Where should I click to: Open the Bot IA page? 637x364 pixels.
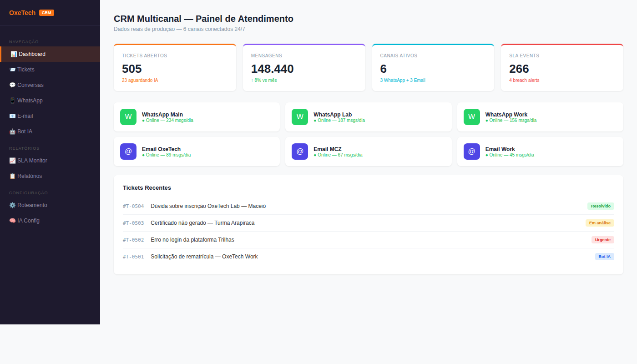pyautogui.click(x=25, y=131)
